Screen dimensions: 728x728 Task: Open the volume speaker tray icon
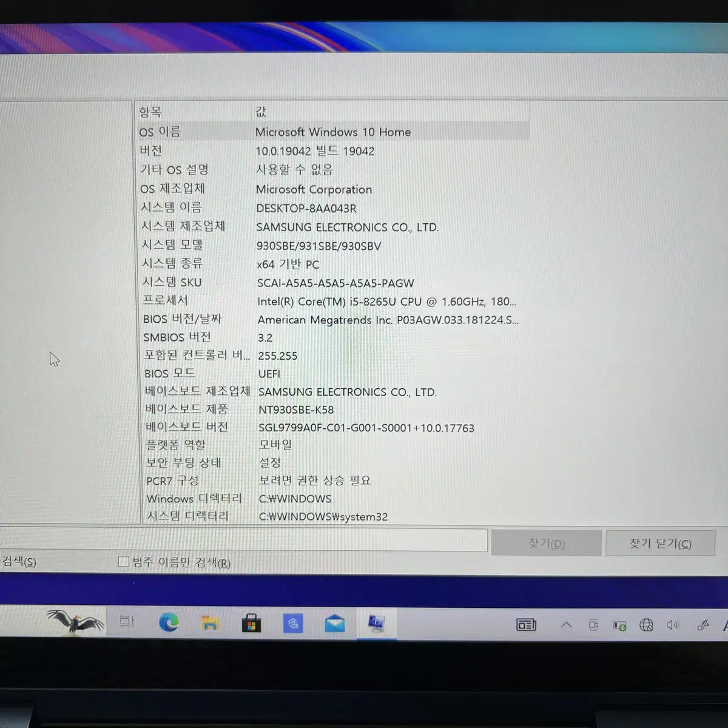coord(673,625)
